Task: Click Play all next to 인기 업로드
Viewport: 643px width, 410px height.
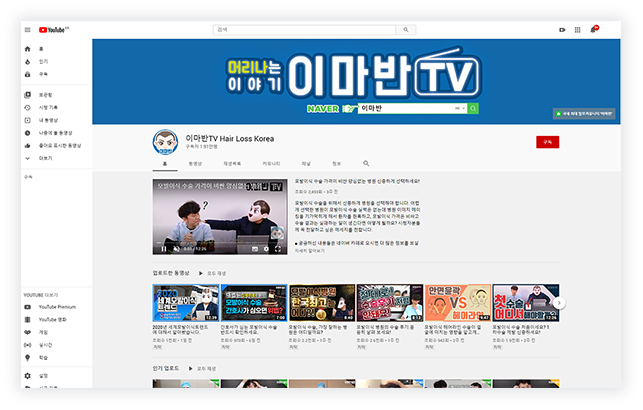Action: pyautogui.click(x=203, y=369)
